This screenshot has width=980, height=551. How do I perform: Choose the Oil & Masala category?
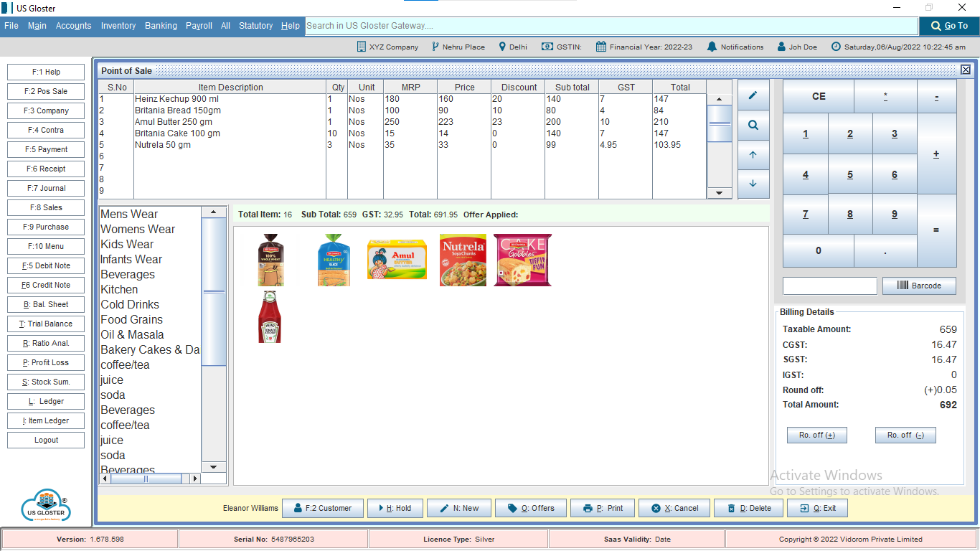pyautogui.click(x=132, y=334)
